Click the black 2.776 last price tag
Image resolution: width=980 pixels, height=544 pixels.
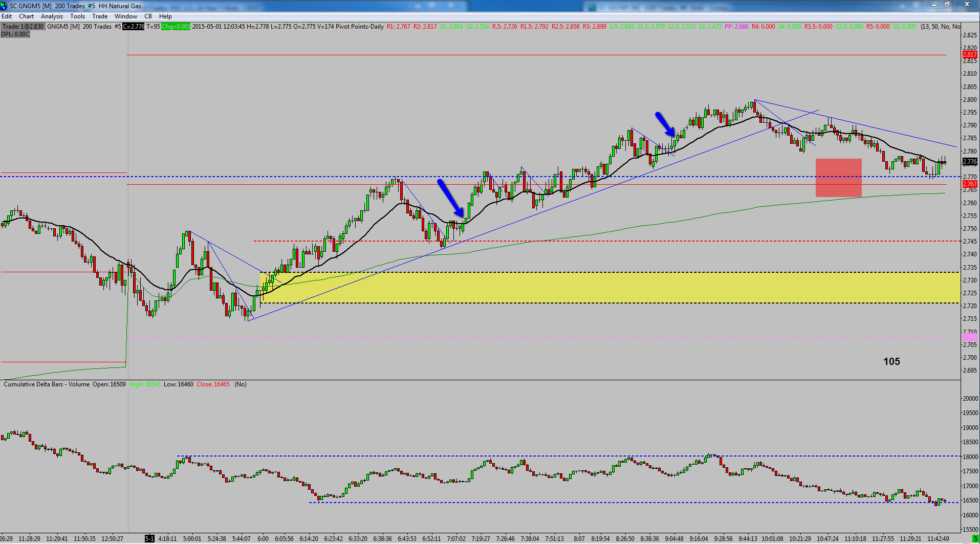(x=970, y=162)
